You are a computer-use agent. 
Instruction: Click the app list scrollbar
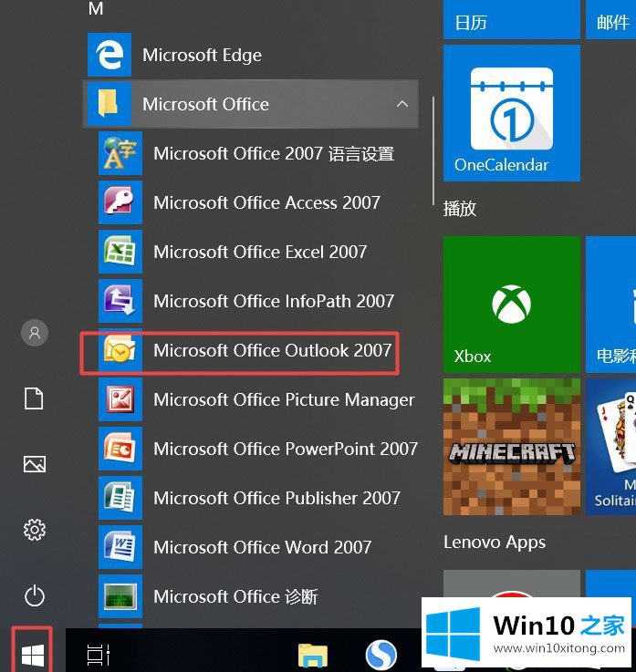pyautogui.click(x=433, y=151)
